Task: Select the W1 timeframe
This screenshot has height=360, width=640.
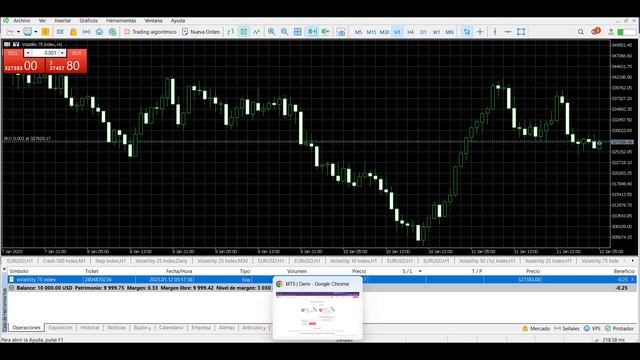Action: tap(436, 32)
